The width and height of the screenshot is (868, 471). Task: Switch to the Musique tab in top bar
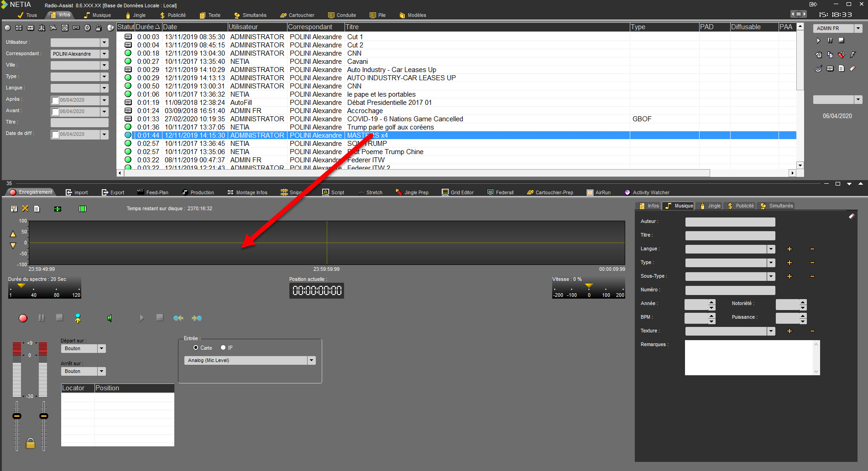97,15
